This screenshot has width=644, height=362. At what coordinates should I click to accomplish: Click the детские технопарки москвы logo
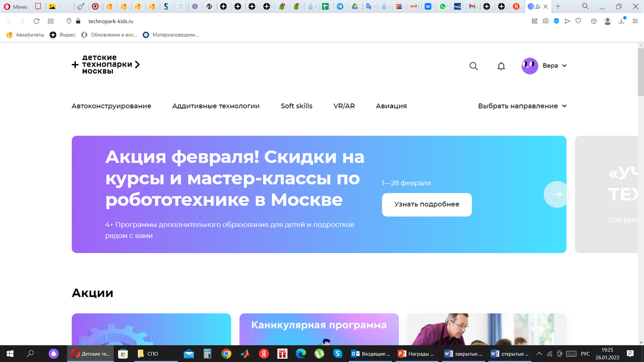tap(105, 64)
